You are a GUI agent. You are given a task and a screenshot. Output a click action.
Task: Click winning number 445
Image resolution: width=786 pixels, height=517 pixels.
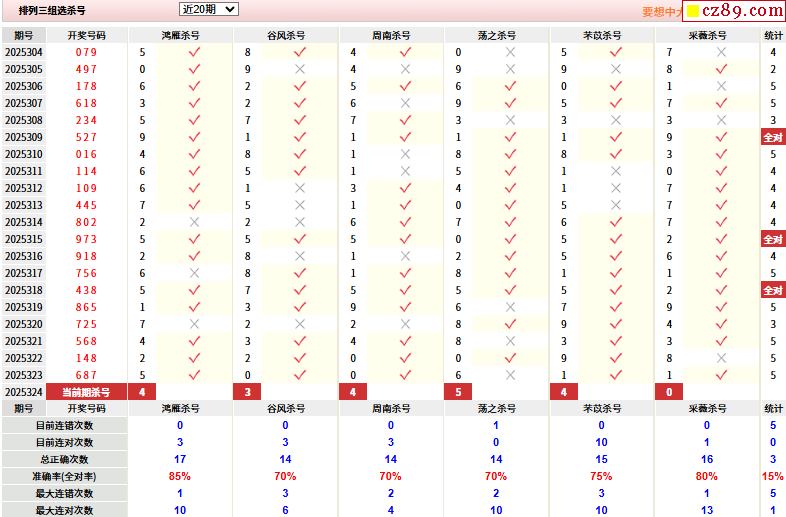[86, 205]
